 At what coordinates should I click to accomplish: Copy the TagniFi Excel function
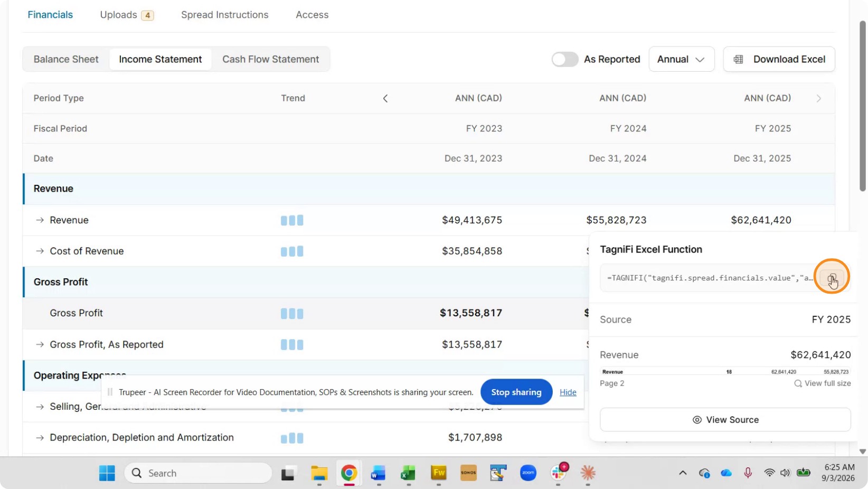pyautogui.click(x=832, y=278)
